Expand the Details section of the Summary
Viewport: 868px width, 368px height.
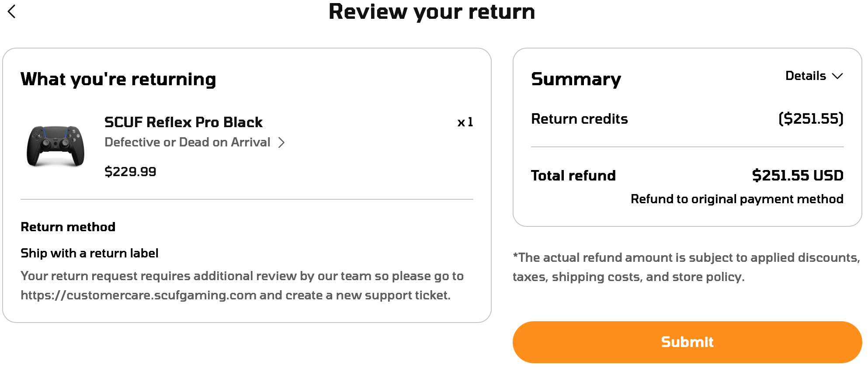point(806,76)
